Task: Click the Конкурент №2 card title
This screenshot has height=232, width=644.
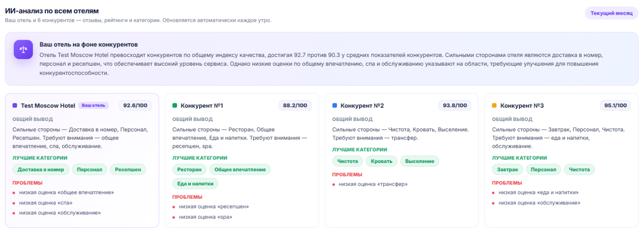Action: 362,106
